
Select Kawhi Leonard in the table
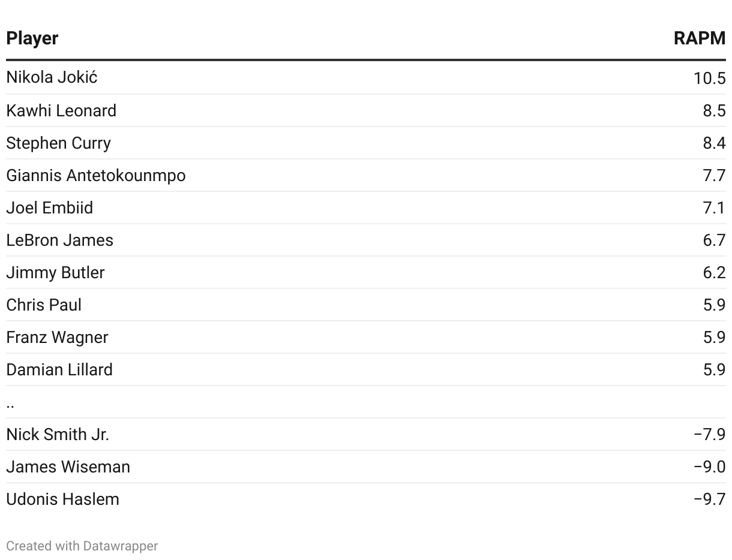pyautogui.click(x=61, y=111)
